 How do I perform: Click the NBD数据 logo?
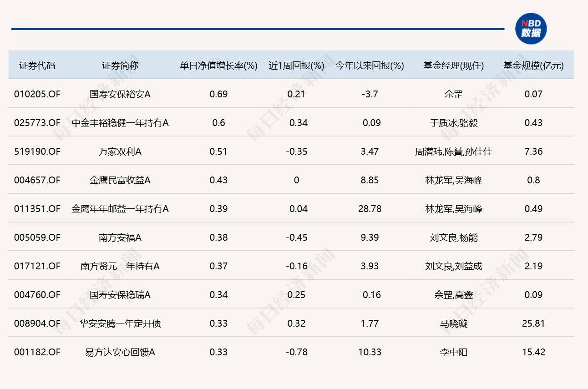[531, 29]
